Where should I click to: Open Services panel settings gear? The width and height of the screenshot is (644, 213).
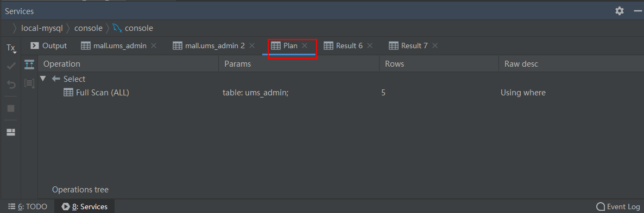(x=620, y=11)
